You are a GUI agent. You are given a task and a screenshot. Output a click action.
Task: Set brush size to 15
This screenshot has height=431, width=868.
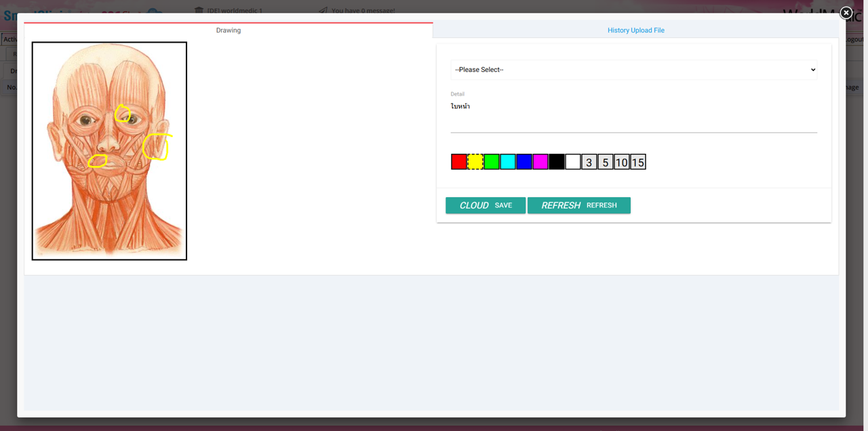click(638, 162)
